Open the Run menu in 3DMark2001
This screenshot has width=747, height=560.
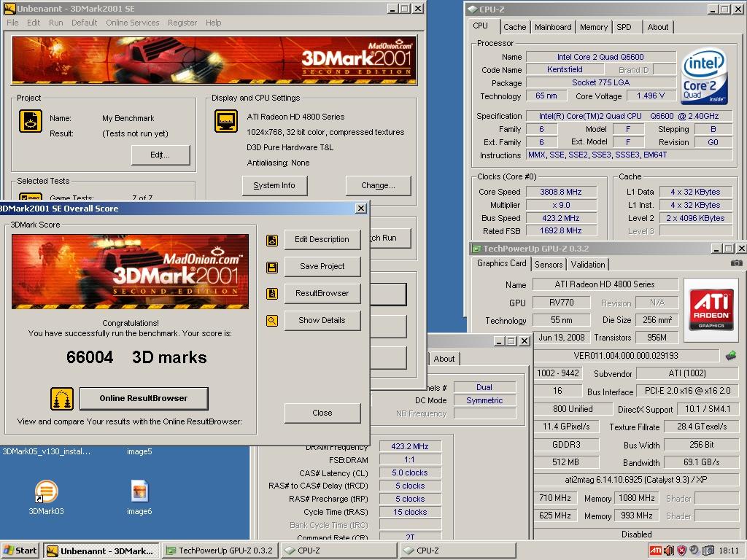tap(55, 23)
